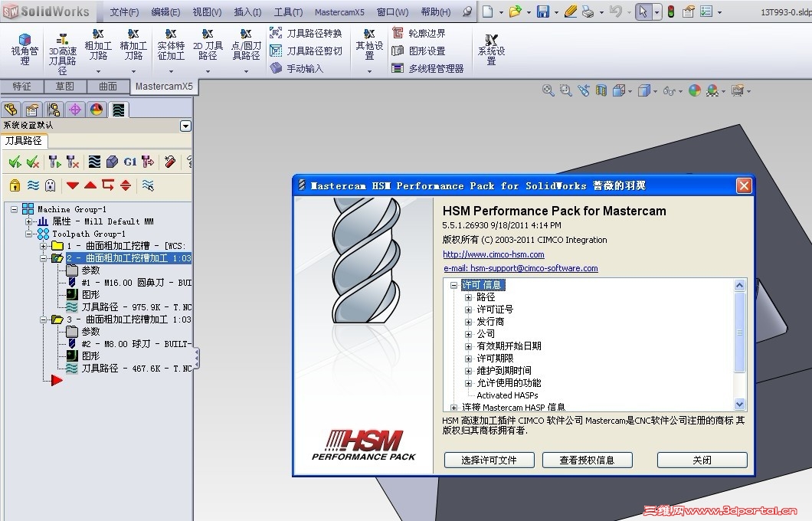Click 刀具路径剪切 toolpath trim command
Screen dimensions: 812x521
click(x=306, y=51)
